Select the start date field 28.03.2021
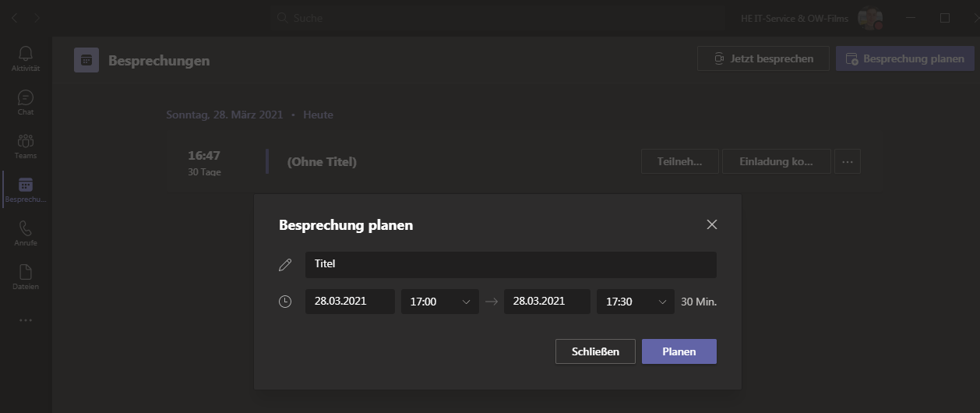The width and height of the screenshot is (980, 413). 350,302
